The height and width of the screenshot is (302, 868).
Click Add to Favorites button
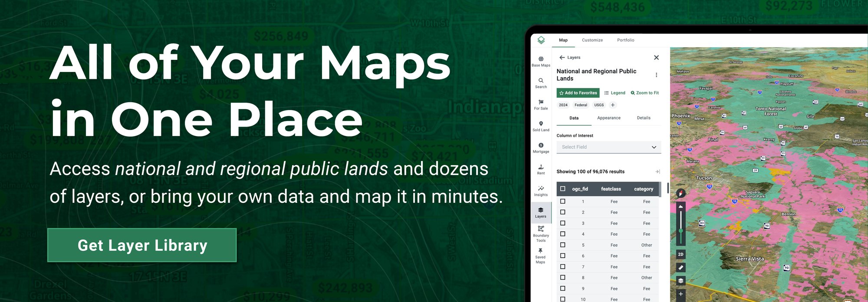pos(578,93)
